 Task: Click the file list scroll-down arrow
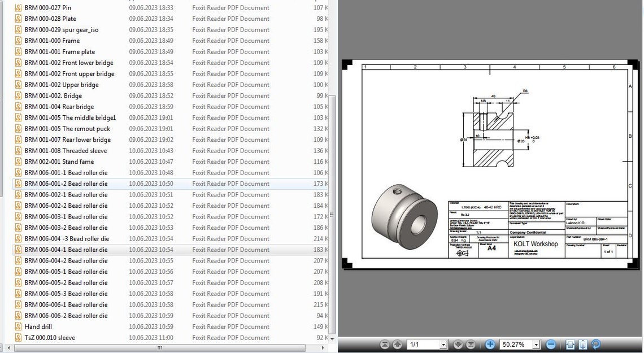coord(332,339)
